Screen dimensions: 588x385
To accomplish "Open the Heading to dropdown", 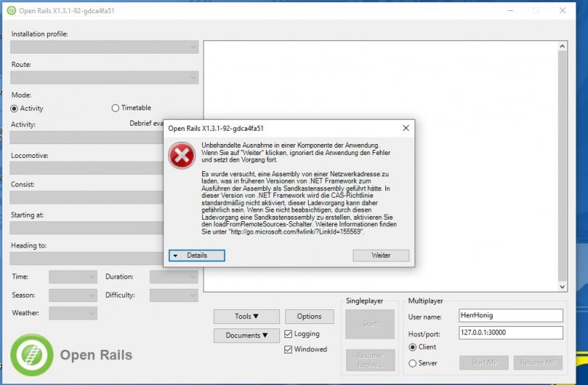I will coord(87,259).
